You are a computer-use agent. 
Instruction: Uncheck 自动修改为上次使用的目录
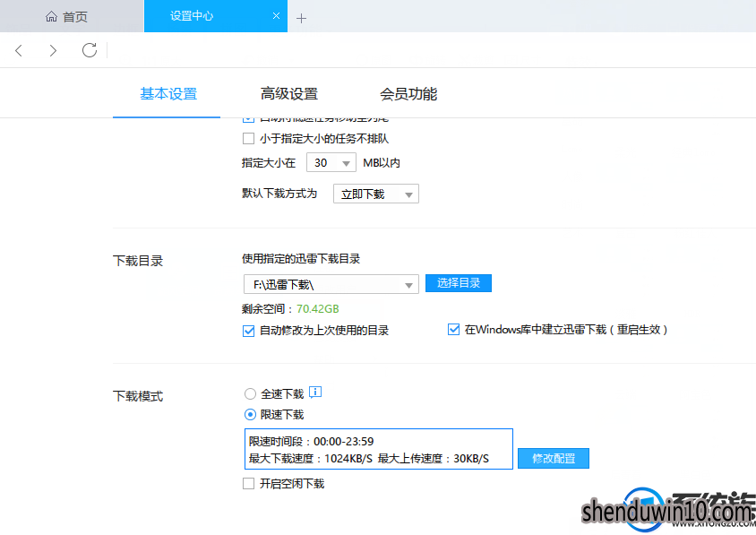click(248, 331)
